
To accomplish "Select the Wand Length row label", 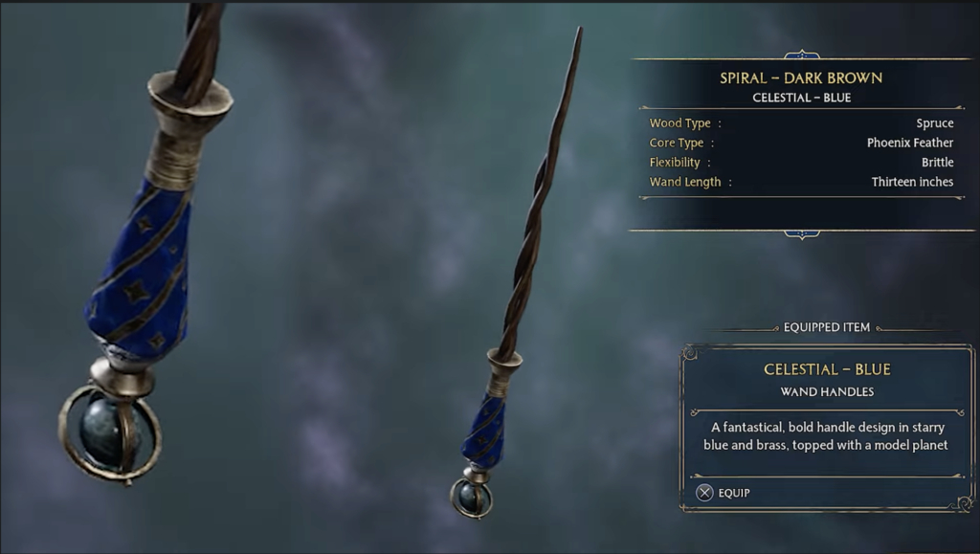I will coord(685,182).
